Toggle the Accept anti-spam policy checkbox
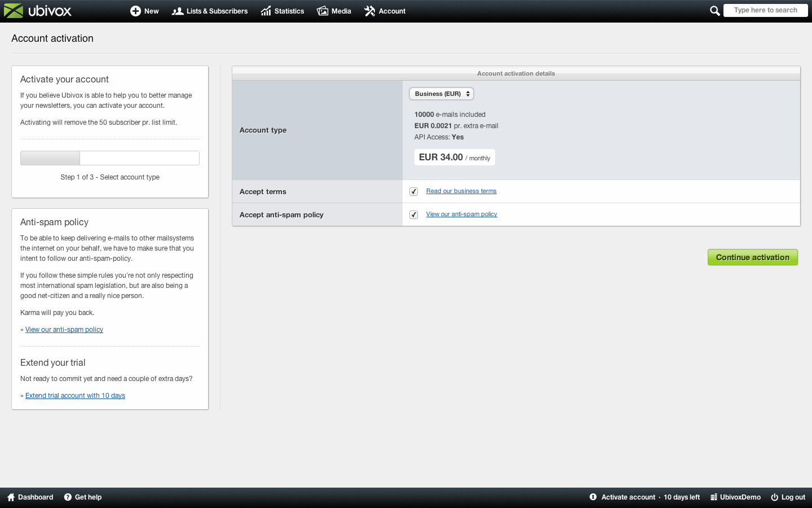Image resolution: width=812 pixels, height=508 pixels. tap(414, 214)
